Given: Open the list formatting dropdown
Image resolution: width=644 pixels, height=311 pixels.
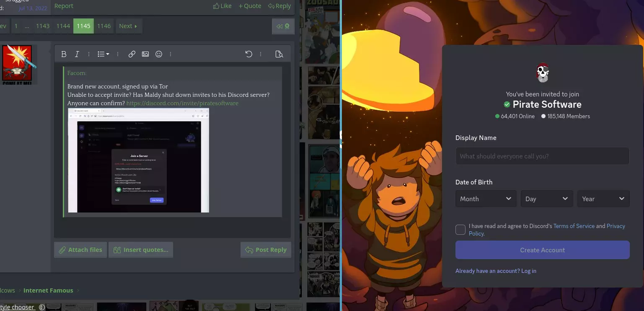Looking at the screenshot, I should point(103,54).
